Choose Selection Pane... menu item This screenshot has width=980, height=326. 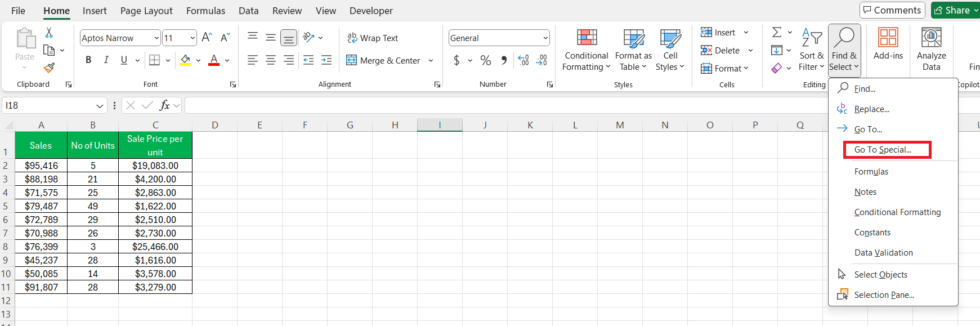click(x=893, y=295)
